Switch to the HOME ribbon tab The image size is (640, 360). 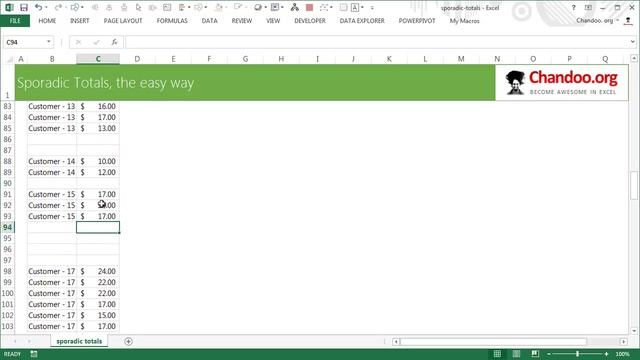47,21
